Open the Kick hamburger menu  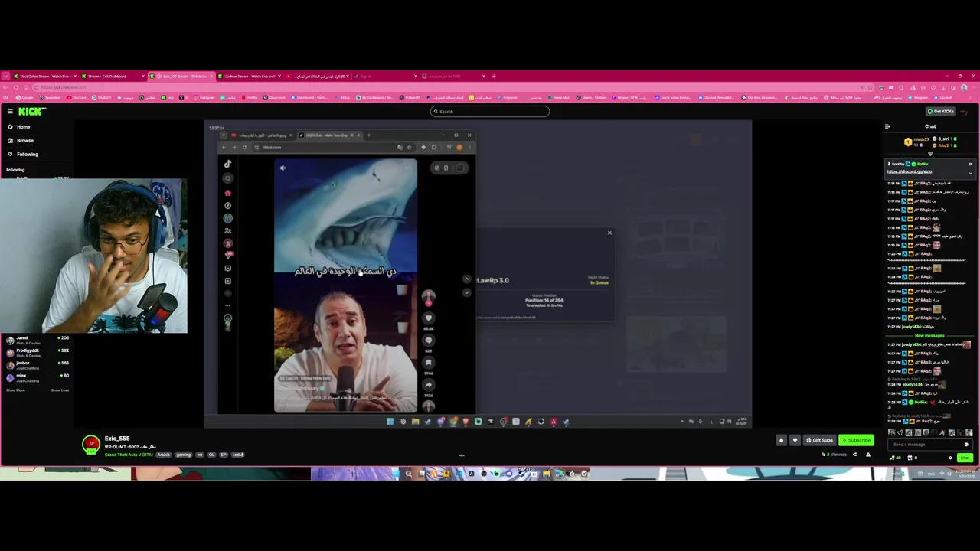[x=10, y=112]
